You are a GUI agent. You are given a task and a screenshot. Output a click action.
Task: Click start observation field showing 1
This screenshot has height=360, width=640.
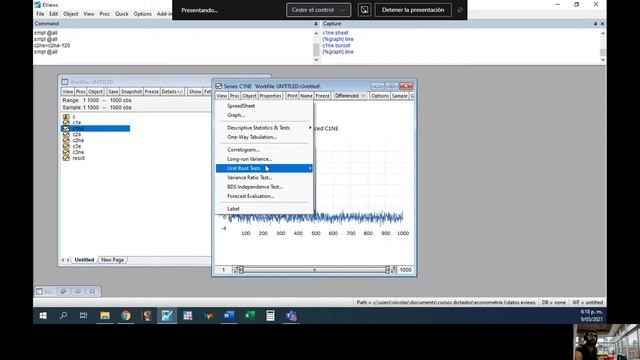click(x=223, y=270)
